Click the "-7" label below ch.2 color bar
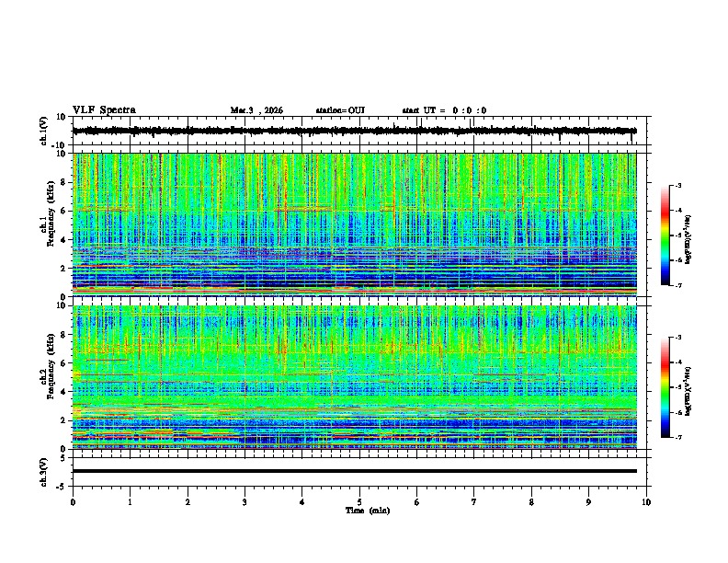Image resolution: width=728 pixels, height=563 pixels. [x=678, y=437]
